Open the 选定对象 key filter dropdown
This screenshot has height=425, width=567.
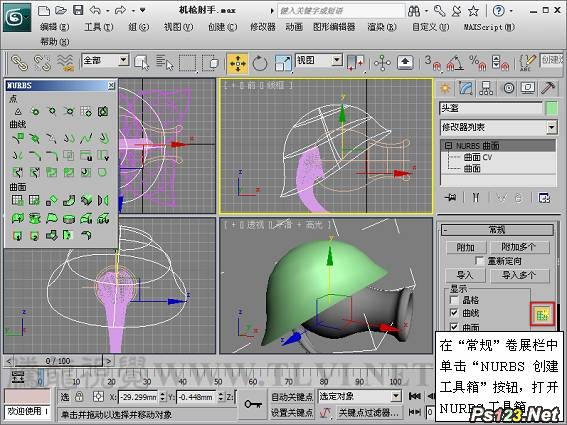pyautogui.click(x=396, y=396)
